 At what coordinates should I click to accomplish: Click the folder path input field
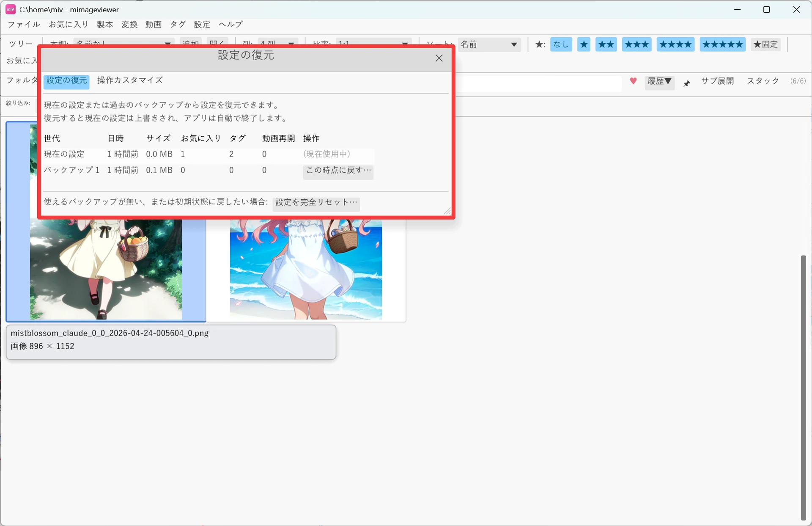coord(538,83)
